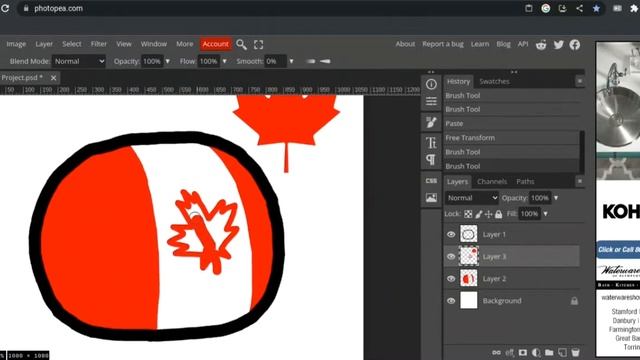Image resolution: width=640 pixels, height=360 pixels.
Task: Click the browser bookmark star icon
Action: 596,8
